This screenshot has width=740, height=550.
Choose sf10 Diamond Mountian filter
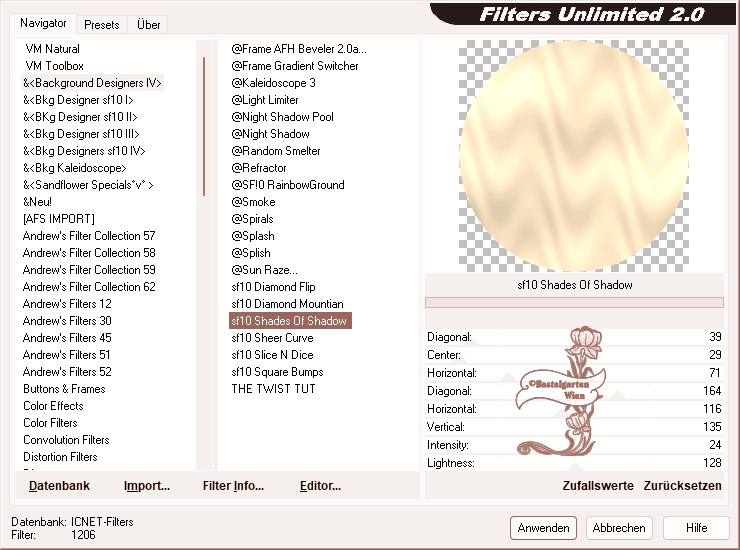pyautogui.click(x=287, y=304)
